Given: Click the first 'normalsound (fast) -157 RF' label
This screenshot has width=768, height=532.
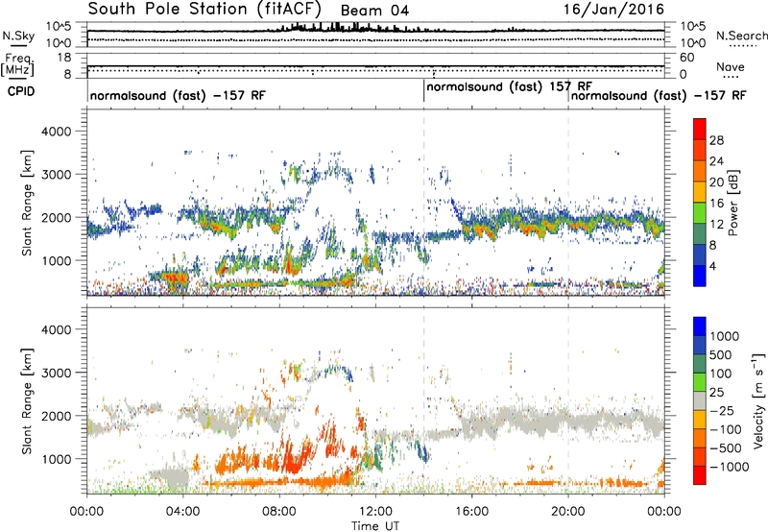Looking at the screenshot, I should pos(178,95).
